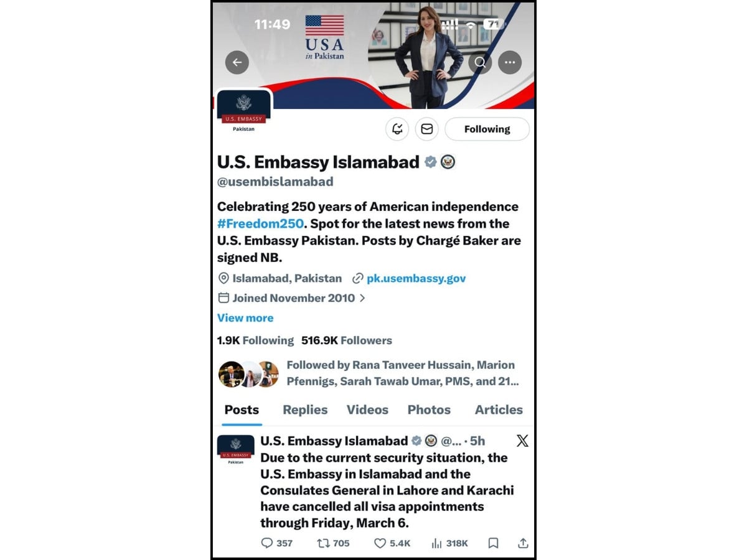Screen dimensions: 747x560
Task: Tap the U.S. Embassy profile picture
Action: 244,112
